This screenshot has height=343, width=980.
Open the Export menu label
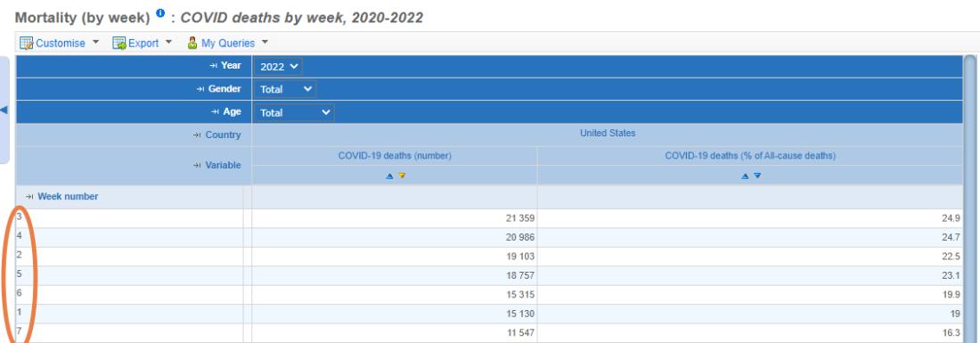point(143,43)
